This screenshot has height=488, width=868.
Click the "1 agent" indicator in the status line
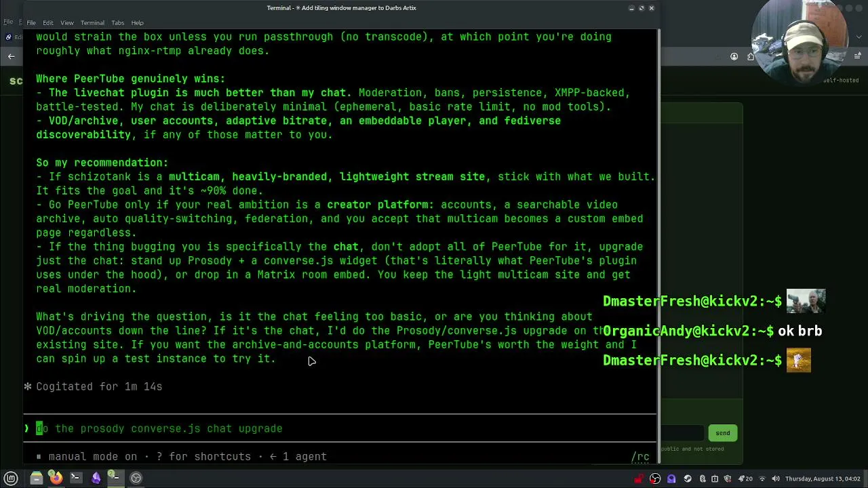tap(304, 457)
